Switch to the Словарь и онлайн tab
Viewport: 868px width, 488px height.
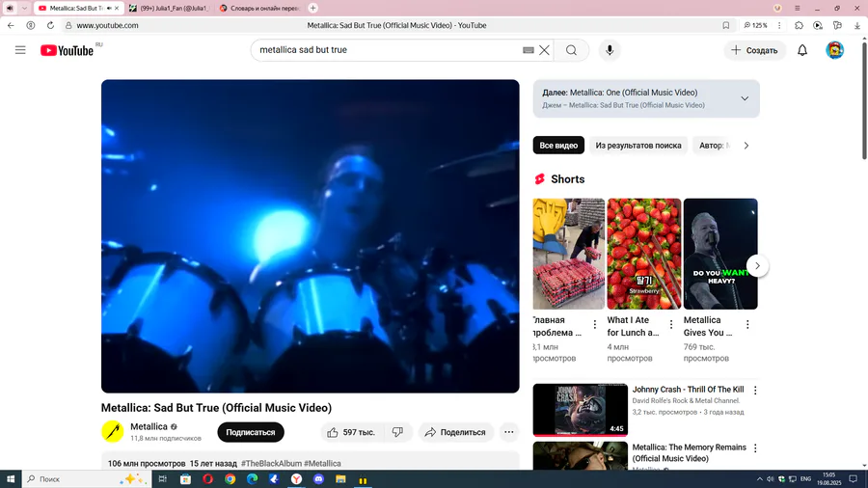tap(259, 9)
